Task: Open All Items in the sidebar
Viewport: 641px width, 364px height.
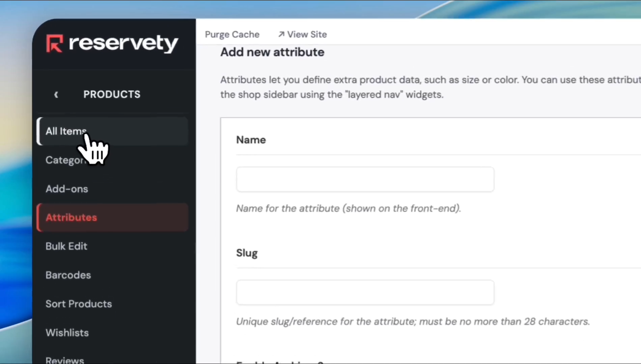Action: pyautogui.click(x=66, y=131)
